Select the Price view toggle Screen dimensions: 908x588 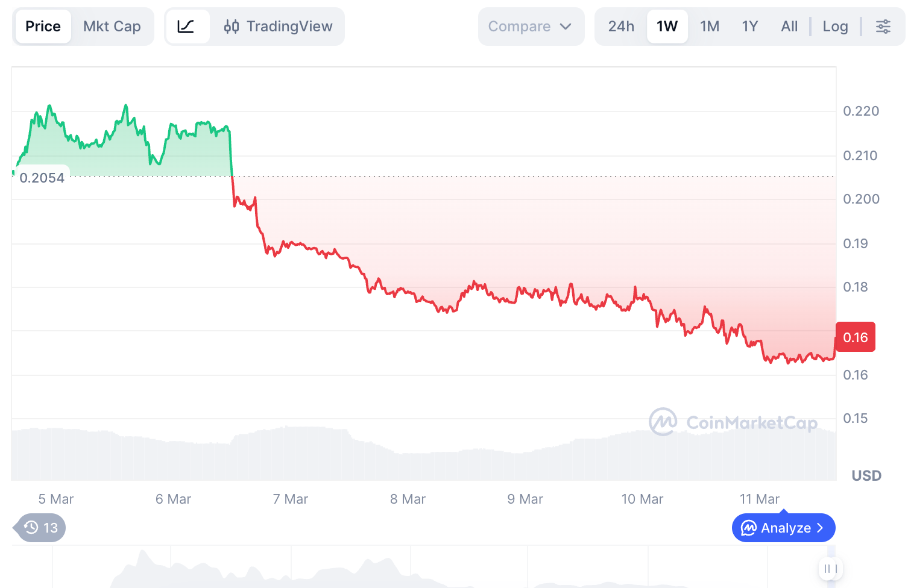click(43, 27)
